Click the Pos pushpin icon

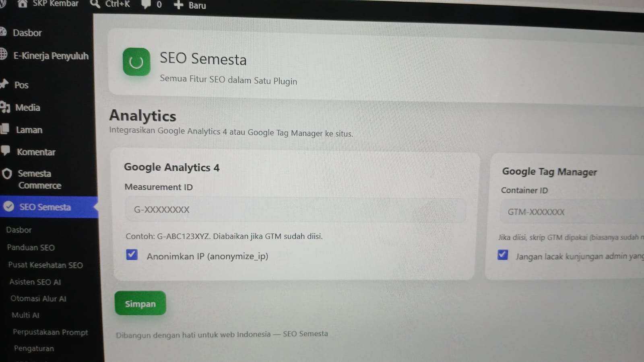click(x=4, y=84)
